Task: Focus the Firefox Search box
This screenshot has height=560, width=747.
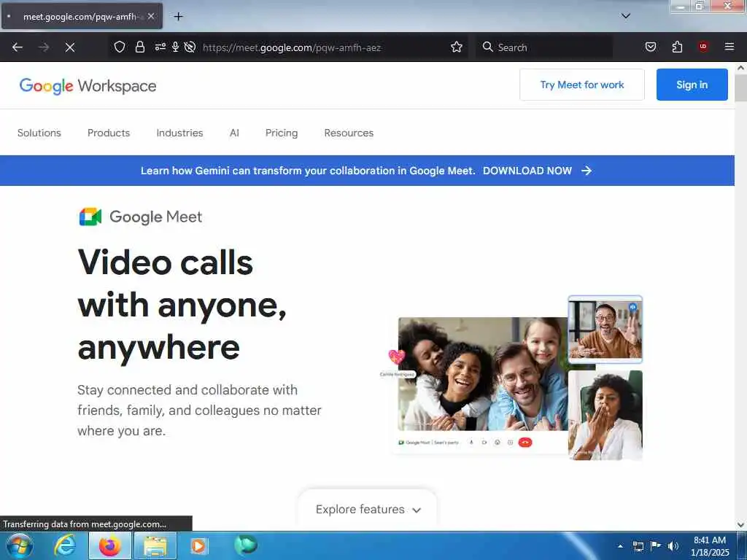Action: tap(544, 47)
